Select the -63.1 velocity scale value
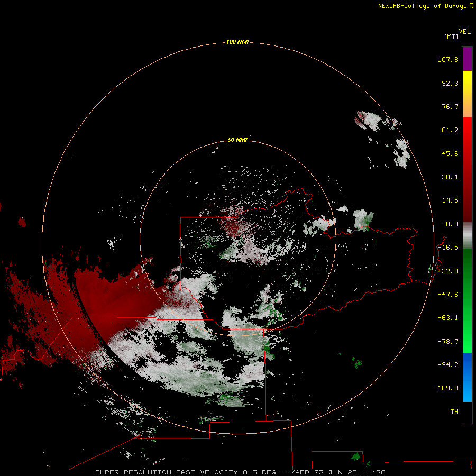476x476 pixels. coord(448,318)
